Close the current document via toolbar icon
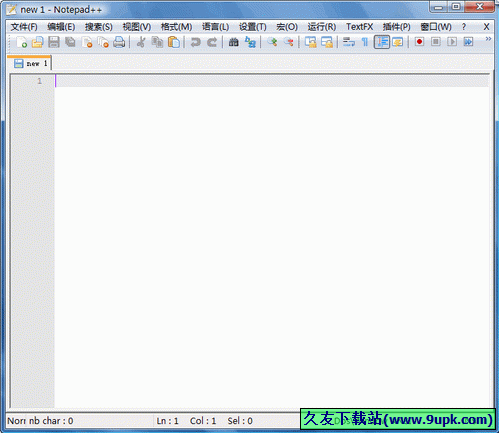Screen dimensions: 499x433 point(87,42)
